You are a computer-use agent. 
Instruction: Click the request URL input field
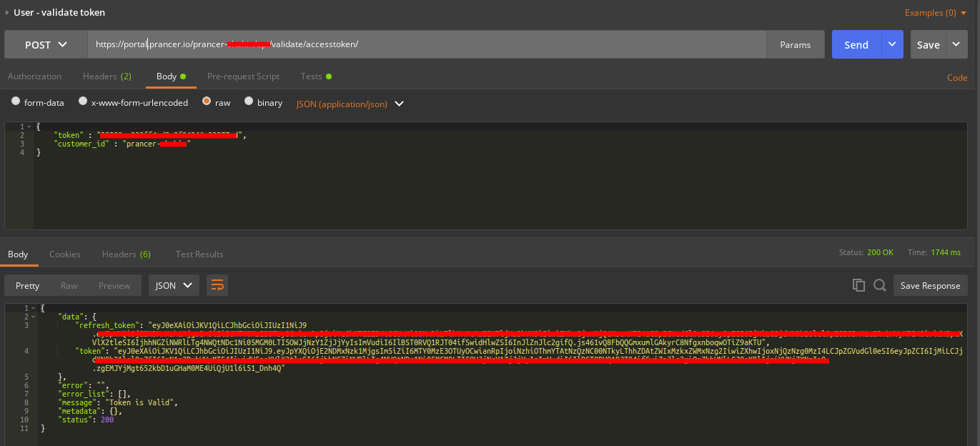pyautogui.click(x=429, y=44)
